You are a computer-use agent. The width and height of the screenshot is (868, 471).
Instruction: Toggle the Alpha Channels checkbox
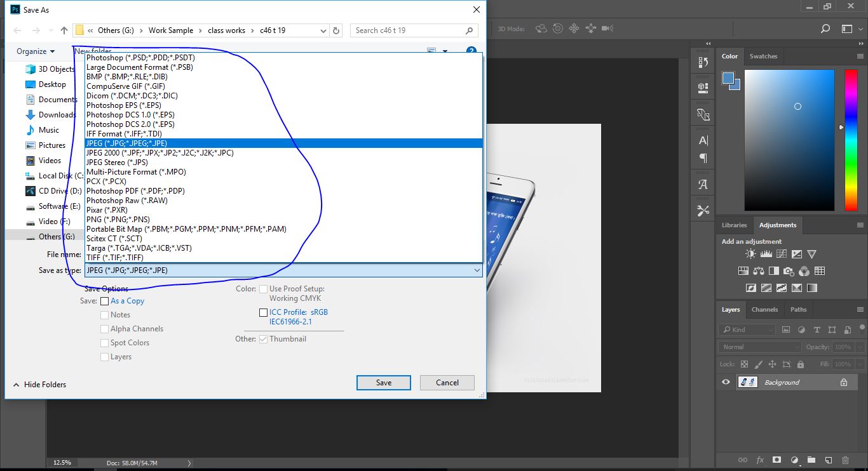click(x=105, y=329)
